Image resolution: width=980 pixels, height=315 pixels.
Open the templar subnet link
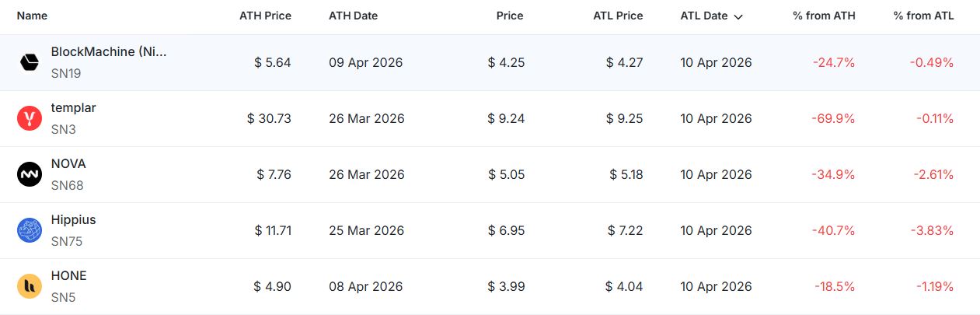[73, 108]
